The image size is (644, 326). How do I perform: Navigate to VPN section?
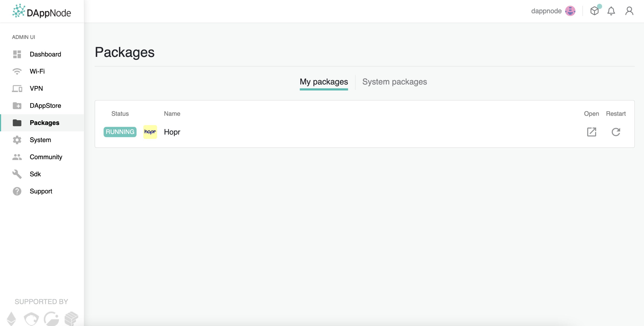click(x=36, y=89)
